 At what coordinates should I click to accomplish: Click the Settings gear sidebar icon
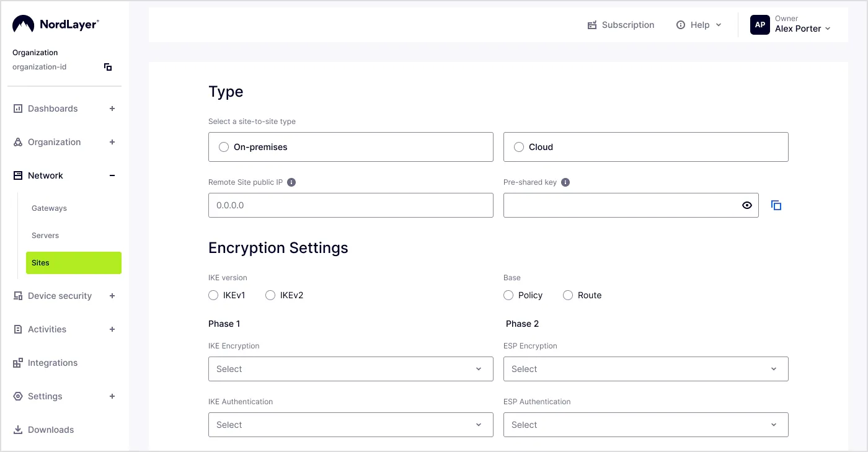[18, 396]
